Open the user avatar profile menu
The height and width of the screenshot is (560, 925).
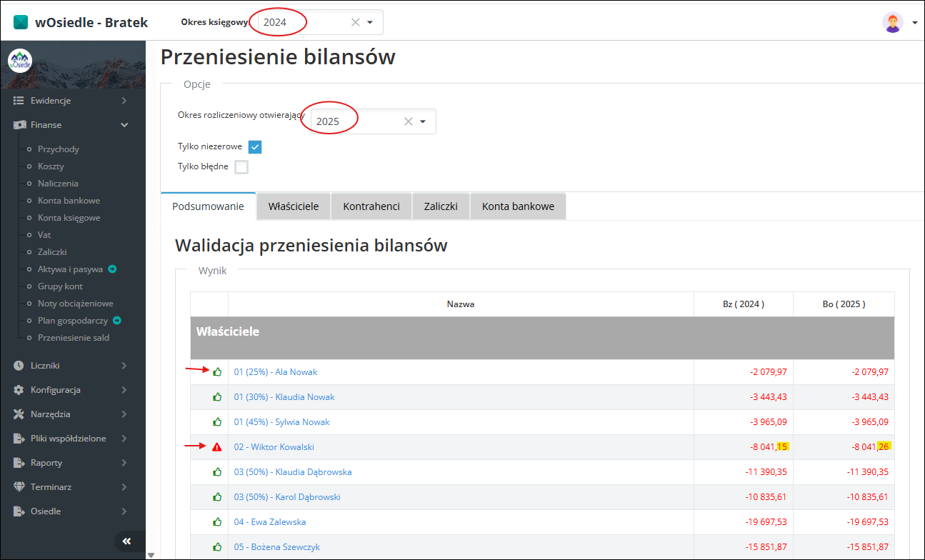[892, 22]
